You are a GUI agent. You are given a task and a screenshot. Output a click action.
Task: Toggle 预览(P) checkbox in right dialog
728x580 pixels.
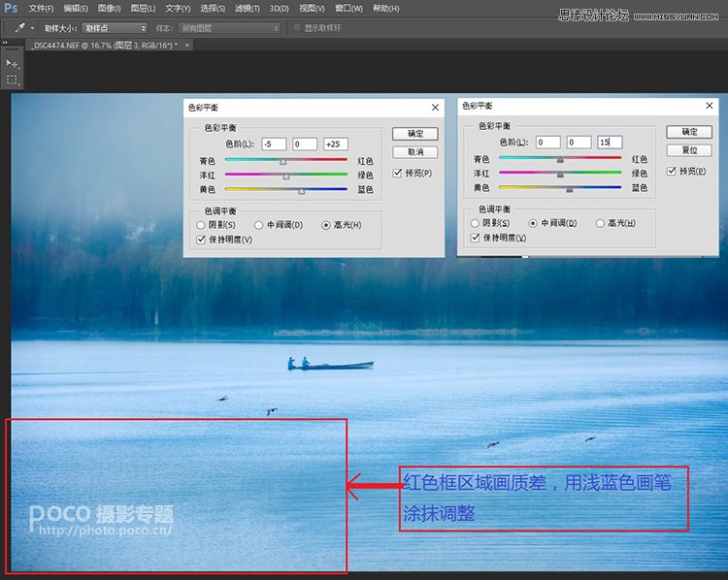click(x=672, y=172)
